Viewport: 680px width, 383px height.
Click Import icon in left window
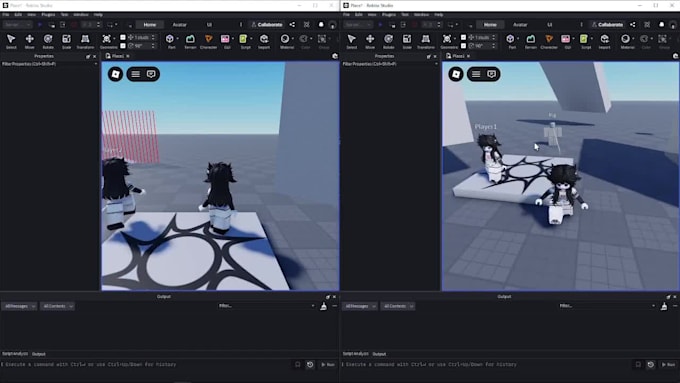coord(264,41)
